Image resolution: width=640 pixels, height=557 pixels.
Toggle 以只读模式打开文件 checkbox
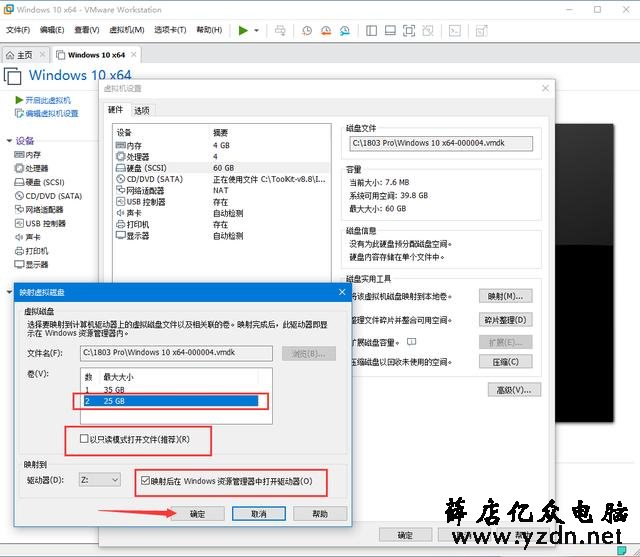pyautogui.click(x=84, y=439)
